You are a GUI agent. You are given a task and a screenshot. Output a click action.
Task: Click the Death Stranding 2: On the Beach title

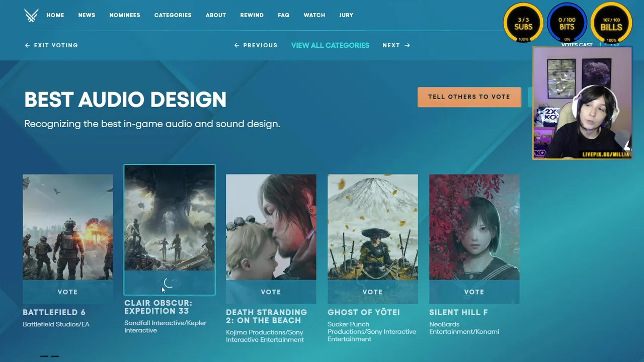267,316
